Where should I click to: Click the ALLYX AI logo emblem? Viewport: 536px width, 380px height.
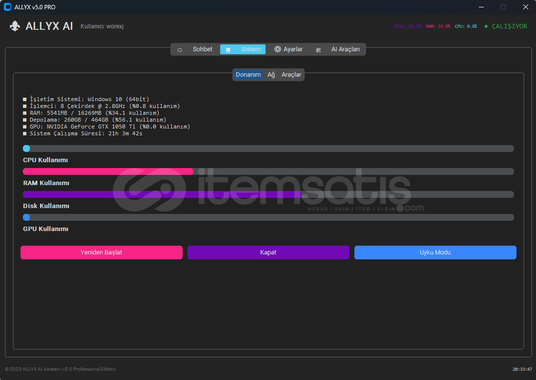point(15,26)
